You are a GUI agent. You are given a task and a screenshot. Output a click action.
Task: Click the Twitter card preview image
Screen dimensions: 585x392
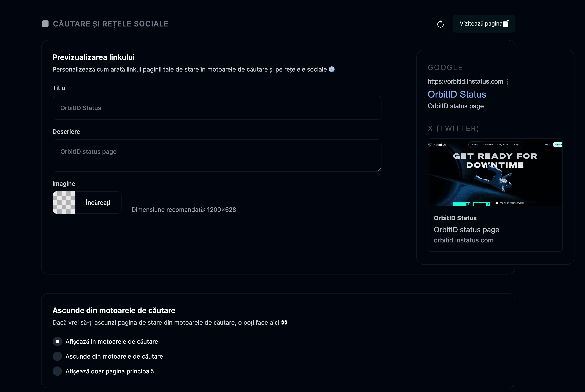coord(495,172)
